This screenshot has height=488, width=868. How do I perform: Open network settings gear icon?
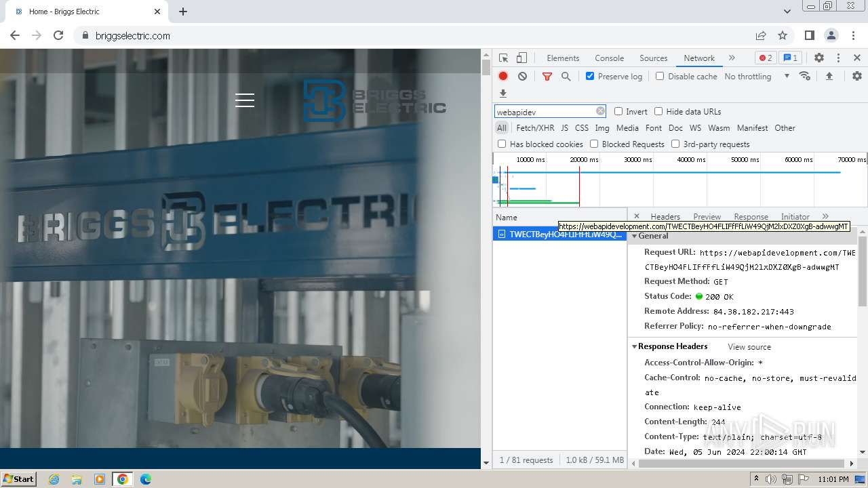point(857,76)
